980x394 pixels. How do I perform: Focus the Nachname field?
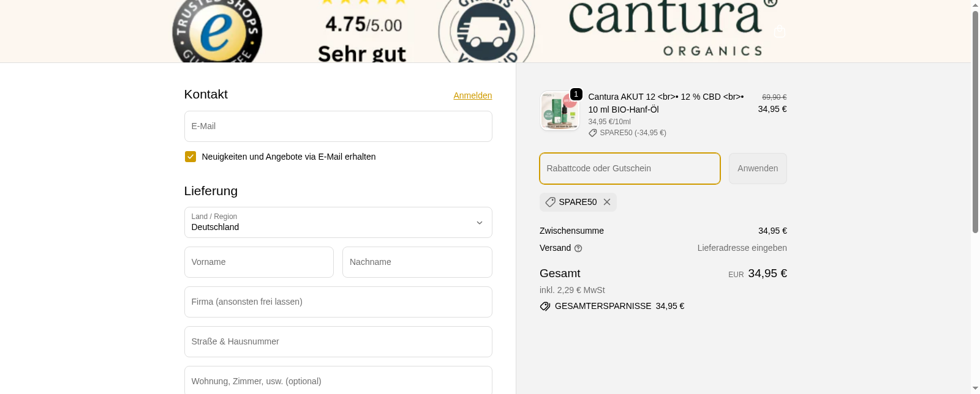click(417, 262)
